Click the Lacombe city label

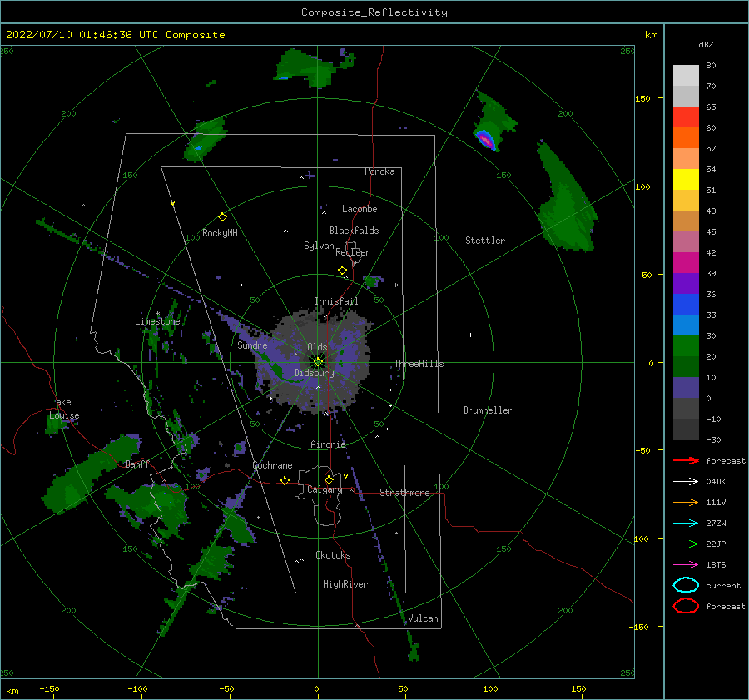tap(360, 209)
